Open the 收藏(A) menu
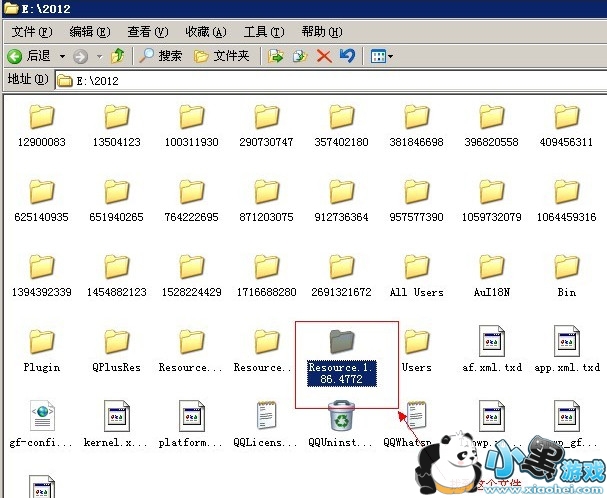This screenshot has height=498, width=607. (x=205, y=32)
